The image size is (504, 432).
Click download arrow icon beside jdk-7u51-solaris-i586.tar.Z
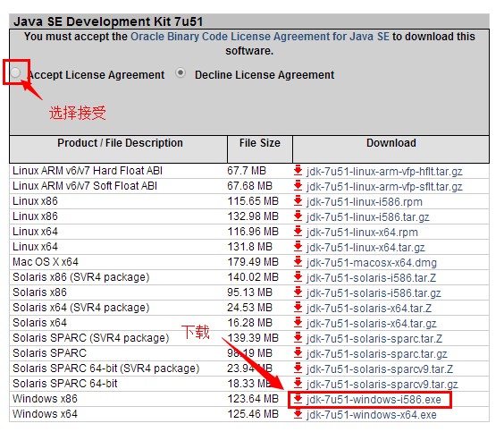pyautogui.click(x=298, y=277)
